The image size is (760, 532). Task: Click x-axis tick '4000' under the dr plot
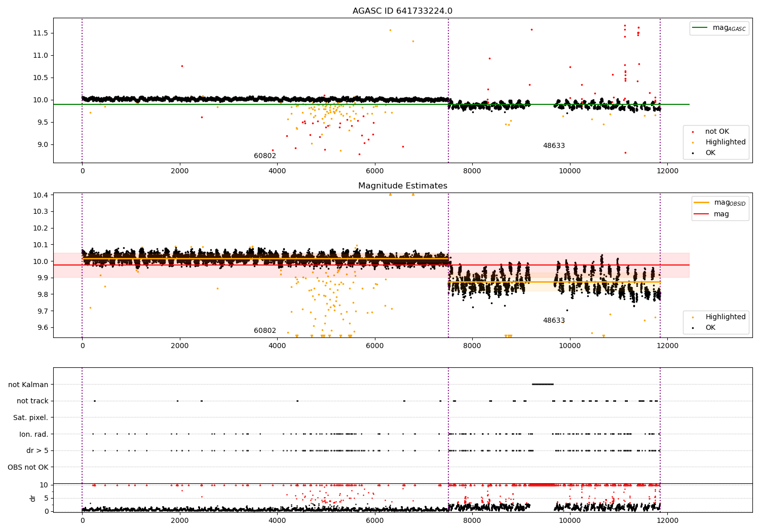click(x=277, y=521)
